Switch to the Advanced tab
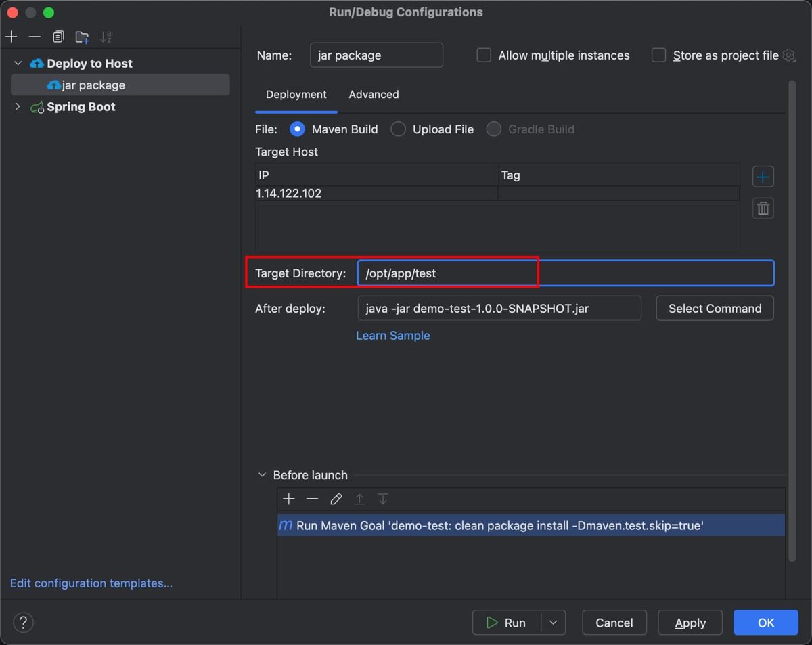 374,95
